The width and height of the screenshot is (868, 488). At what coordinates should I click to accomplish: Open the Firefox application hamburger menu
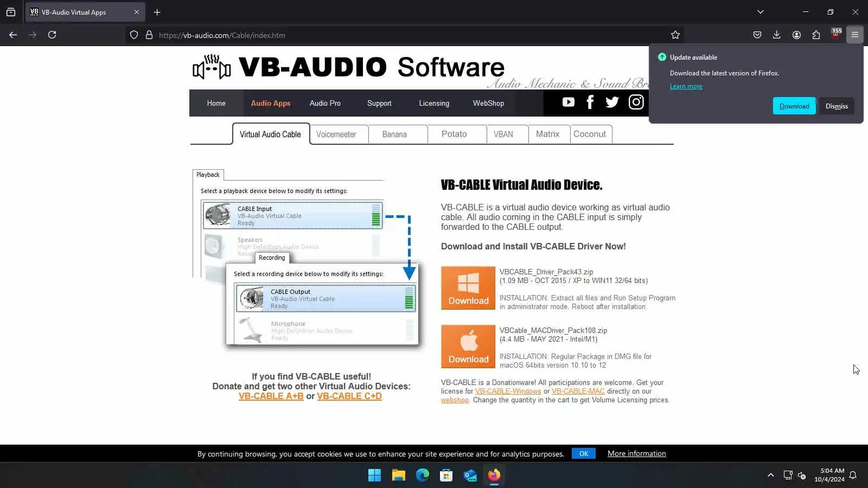pyautogui.click(x=855, y=35)
